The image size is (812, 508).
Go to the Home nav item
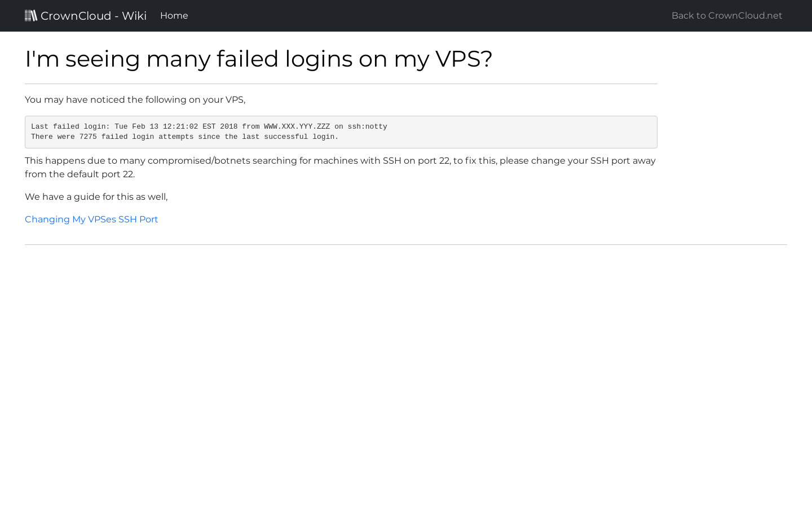pyautogui.click(x=174, y=16)
